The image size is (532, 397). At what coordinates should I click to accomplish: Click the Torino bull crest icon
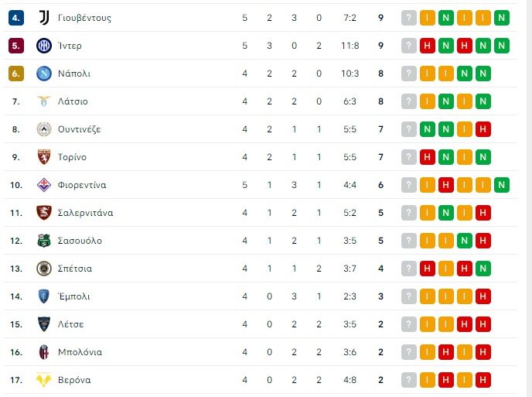[43, 157]
